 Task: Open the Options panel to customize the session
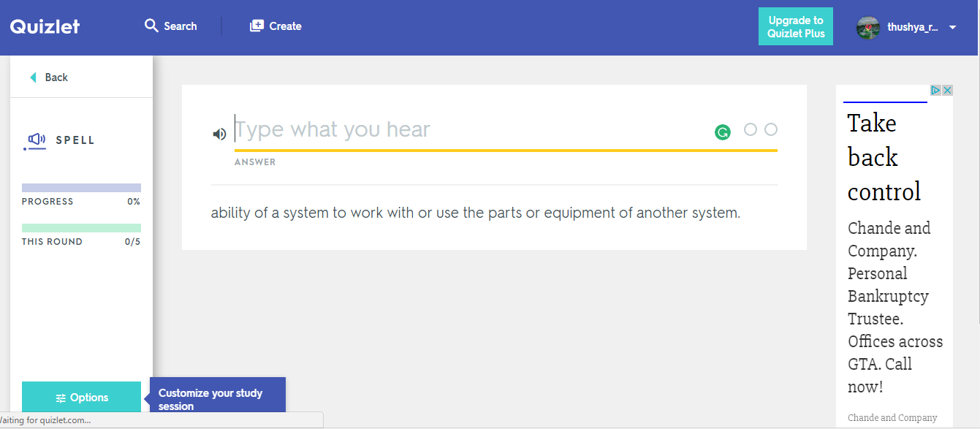tap(80, 397)
